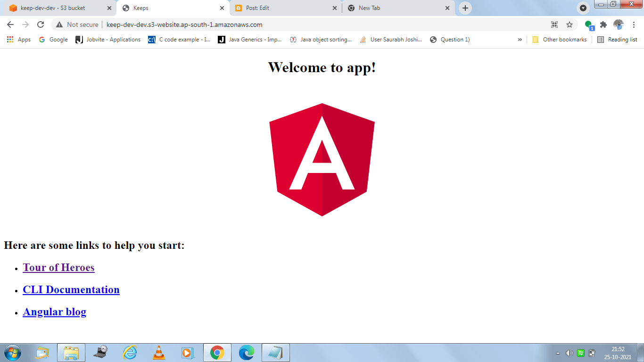Open the taskbar clock showing 21:52
The image size is (644, 362).
tap(618, 353)
